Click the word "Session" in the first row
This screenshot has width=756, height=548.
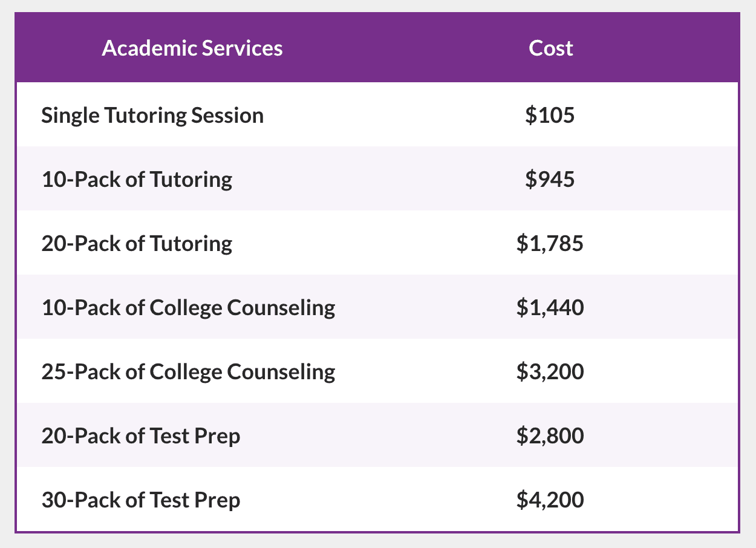227,115
